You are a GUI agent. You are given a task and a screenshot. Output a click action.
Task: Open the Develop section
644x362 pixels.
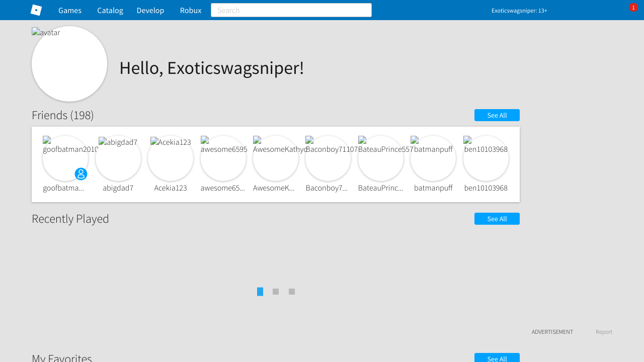pos(150,10)
